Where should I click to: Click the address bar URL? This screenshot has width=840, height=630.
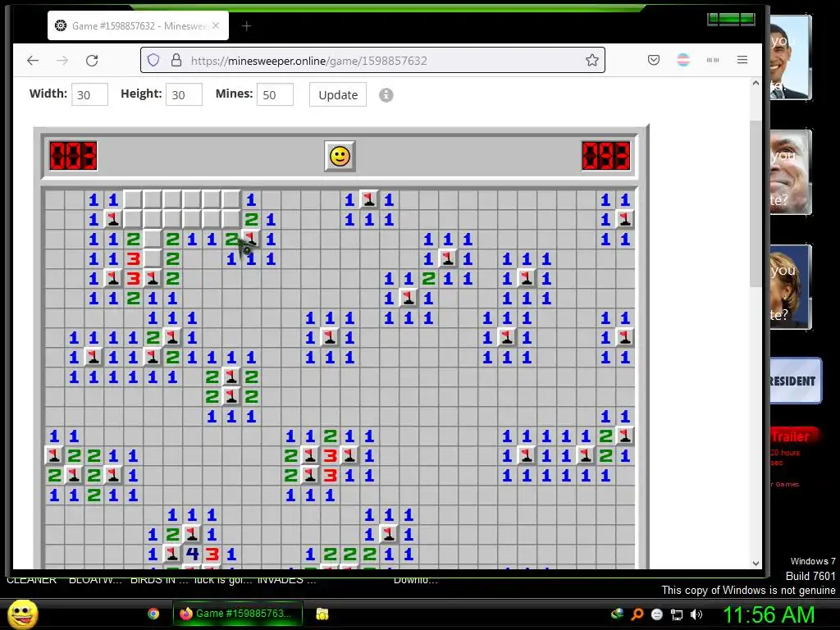308,61
